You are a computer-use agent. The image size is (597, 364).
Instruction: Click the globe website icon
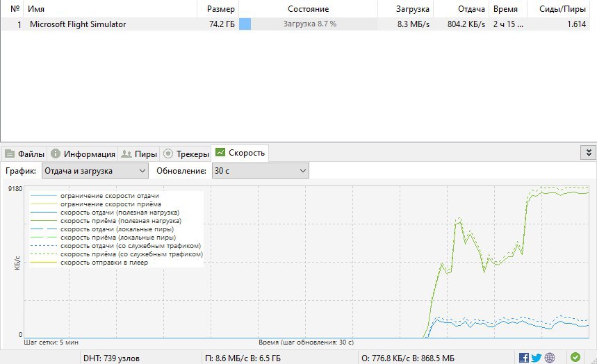(x=550, y=358)
